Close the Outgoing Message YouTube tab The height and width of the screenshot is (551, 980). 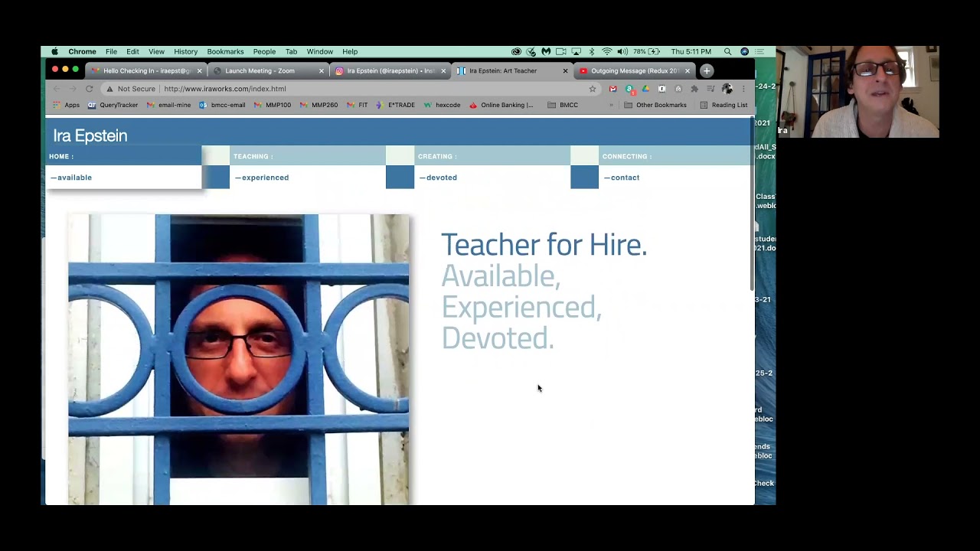[x=688, y=71]
